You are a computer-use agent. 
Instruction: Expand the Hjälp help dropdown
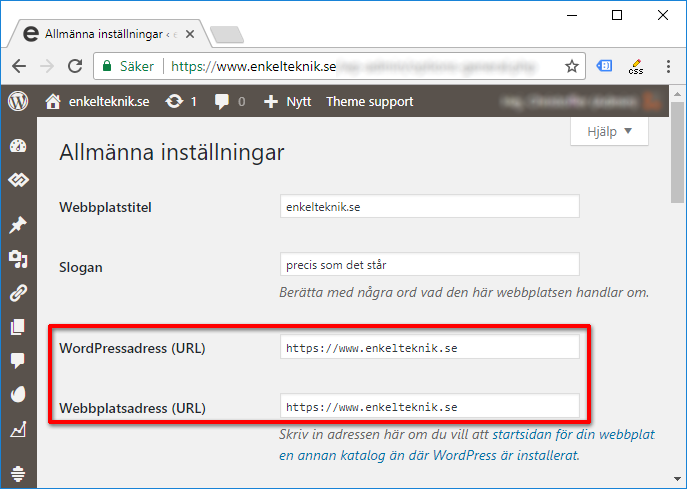(608, 131)
